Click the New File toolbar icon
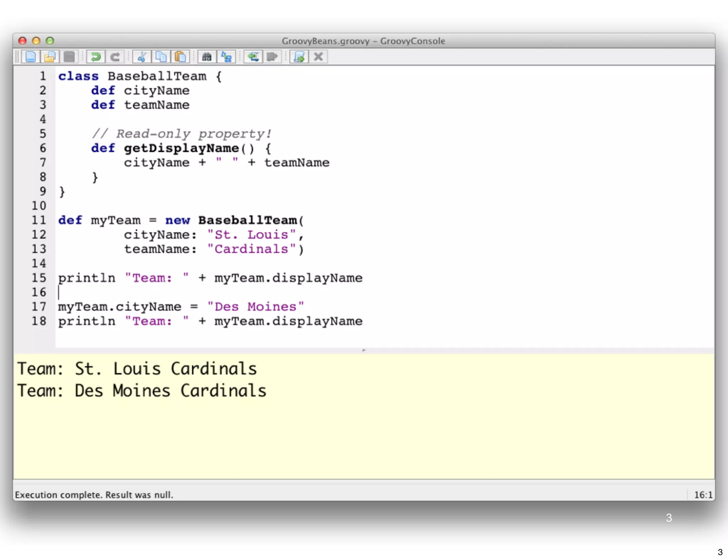728x560 pixels. [x=31, y=57]
